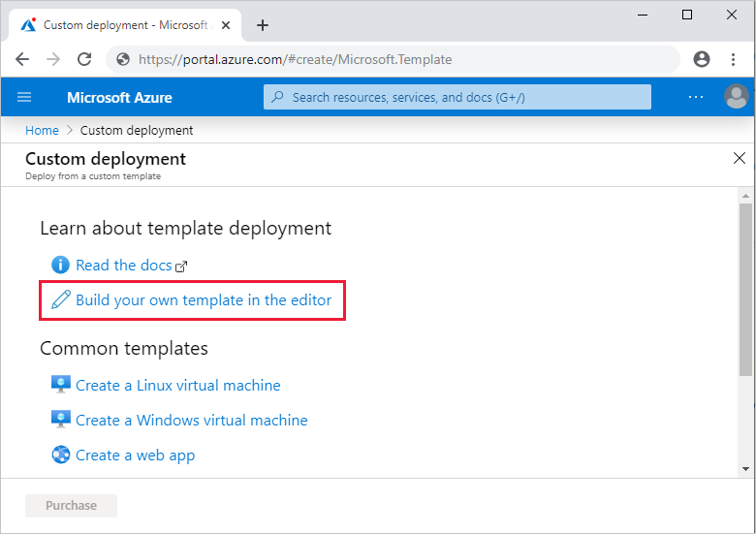Open a new browser tab
This screenshot has width=756, height=534.
click(x=263, y=25)
